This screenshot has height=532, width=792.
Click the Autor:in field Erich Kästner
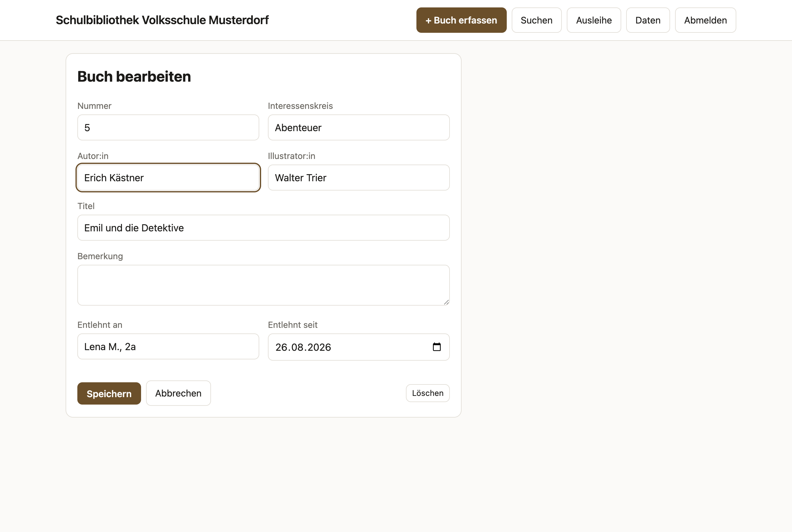click(x=168, y=178)
